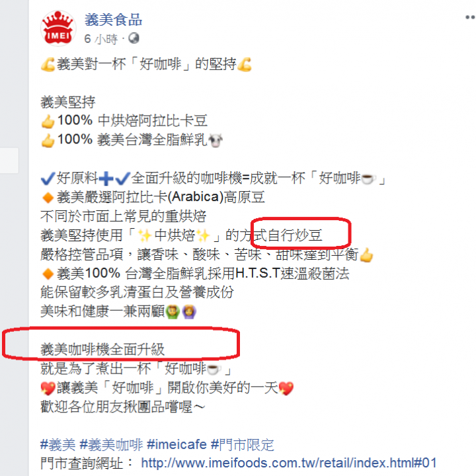Viewport: 476px width, 476px height.
Task: Click the cow emoji after 全脂鮮乳
Action: (216, 141)
